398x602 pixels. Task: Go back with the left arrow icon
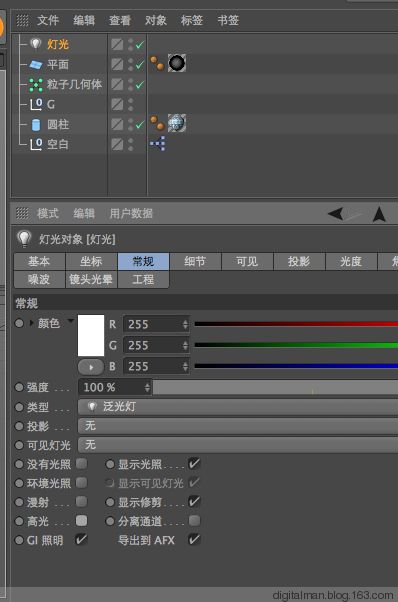335,213
